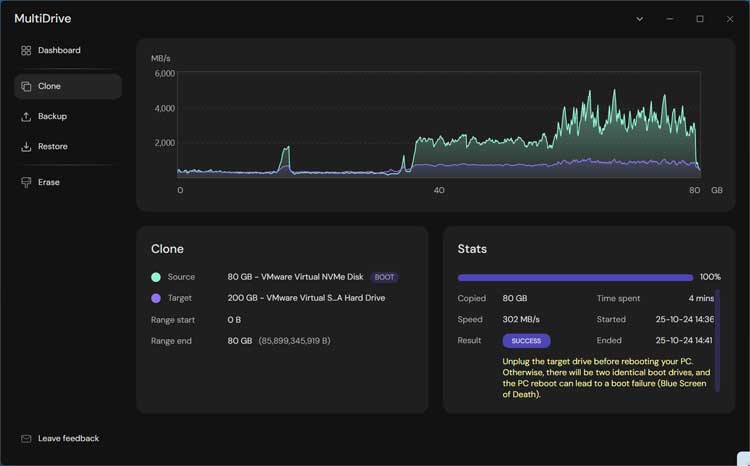Open the Leave feedback text link
750x466 pixels.
pyautogui.click(x=68, y=439)
